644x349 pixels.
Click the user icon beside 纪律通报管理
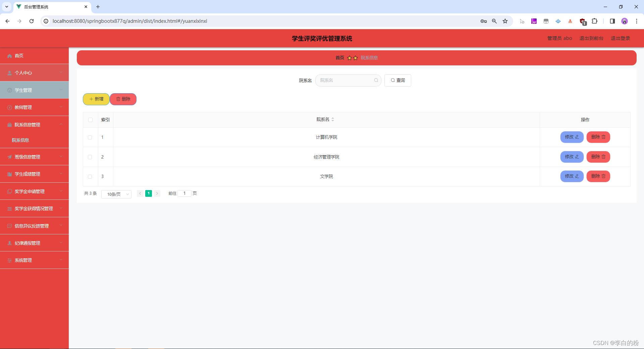[9, 243]
